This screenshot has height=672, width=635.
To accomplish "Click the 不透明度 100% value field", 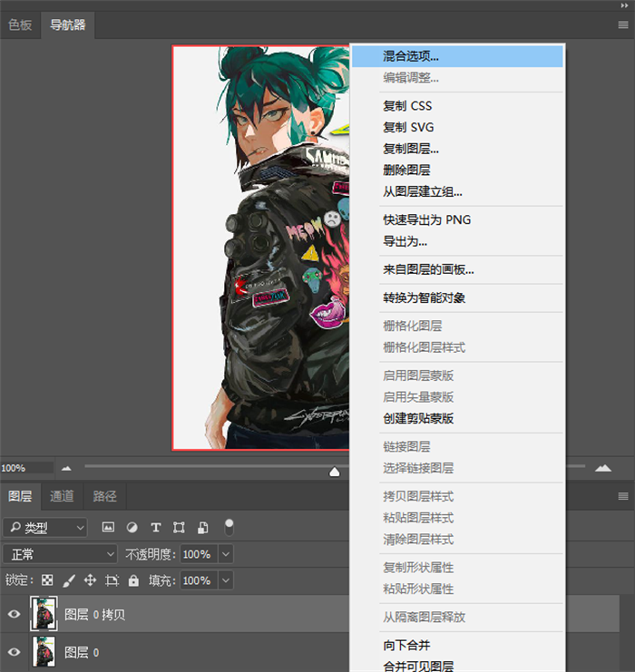I will click(x=199, y=554).
